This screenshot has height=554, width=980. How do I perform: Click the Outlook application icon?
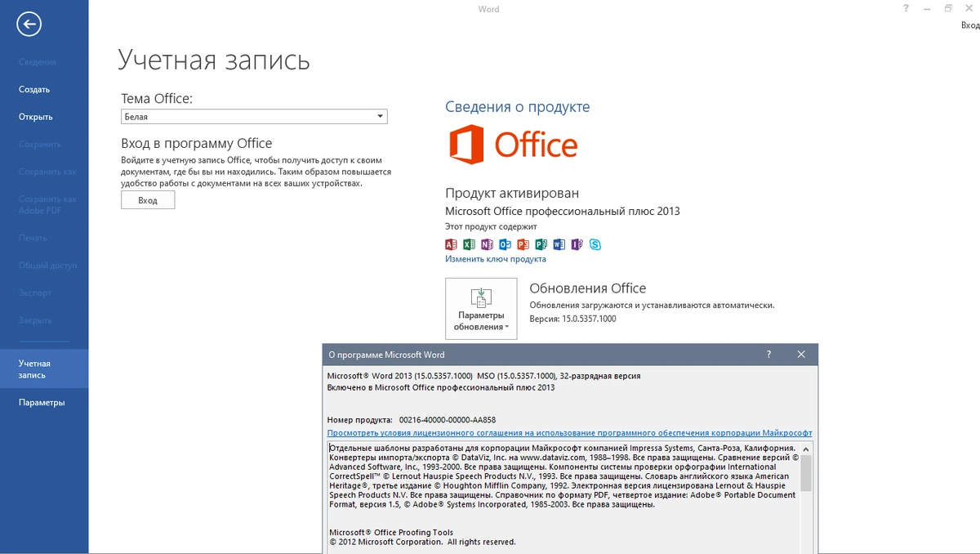click(505, 244)
